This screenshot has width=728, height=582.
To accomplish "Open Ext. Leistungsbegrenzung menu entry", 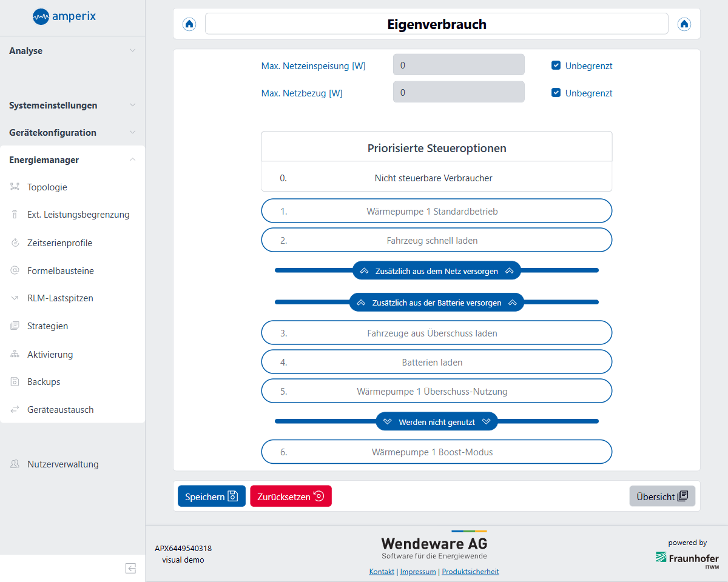I will coord(78,215).
